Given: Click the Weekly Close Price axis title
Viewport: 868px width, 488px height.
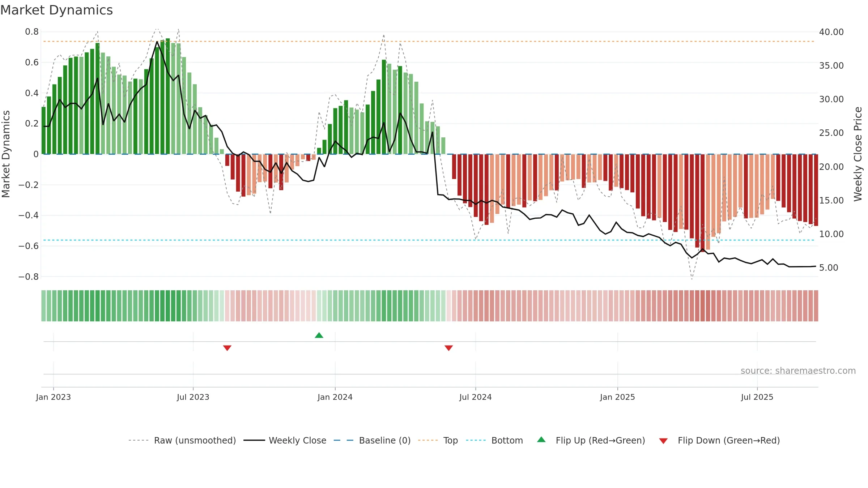Looking at the screenshot, I should (x=858, y=154).
